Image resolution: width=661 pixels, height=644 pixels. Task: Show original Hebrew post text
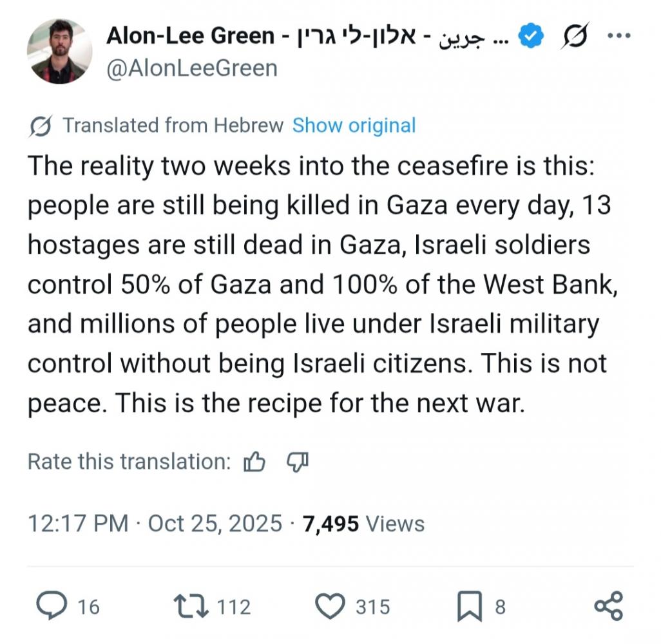pos(354,126)
